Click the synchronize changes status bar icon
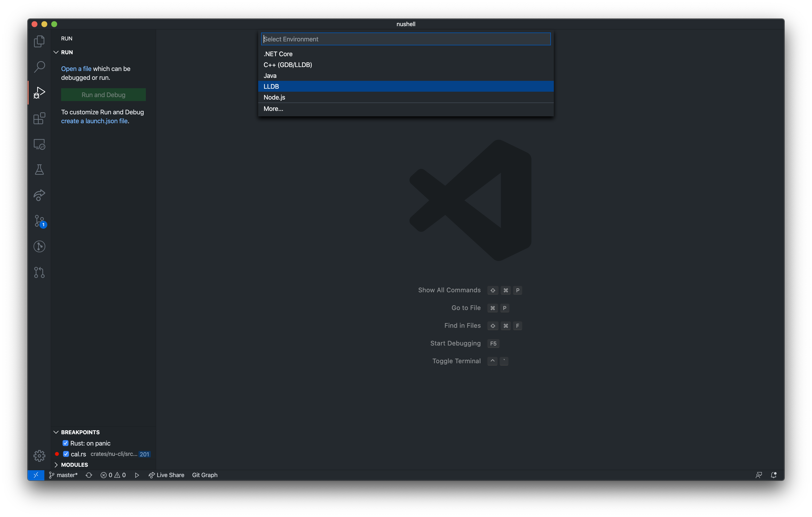The height and width of the screenshot is (517, 812). pos(89,475)
